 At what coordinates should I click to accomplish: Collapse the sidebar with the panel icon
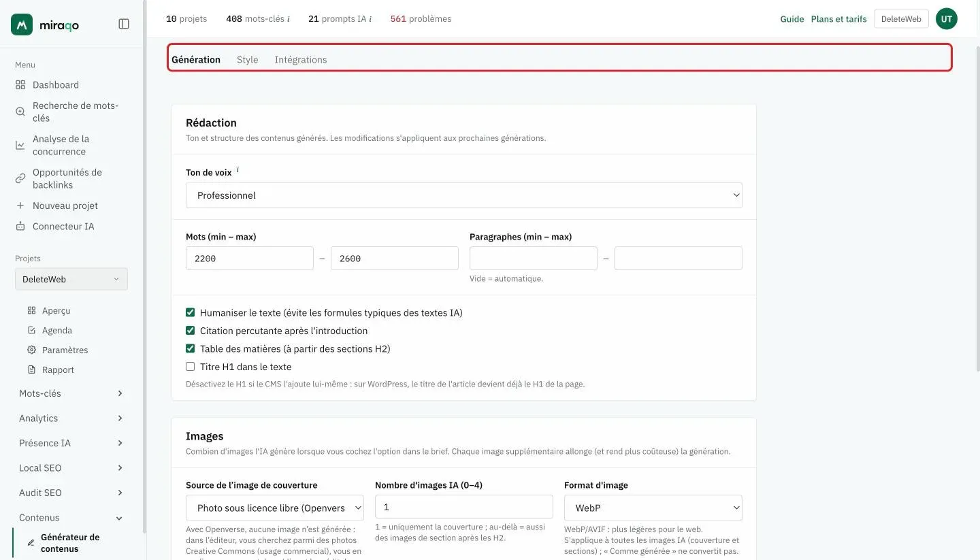tap(124, 24)
